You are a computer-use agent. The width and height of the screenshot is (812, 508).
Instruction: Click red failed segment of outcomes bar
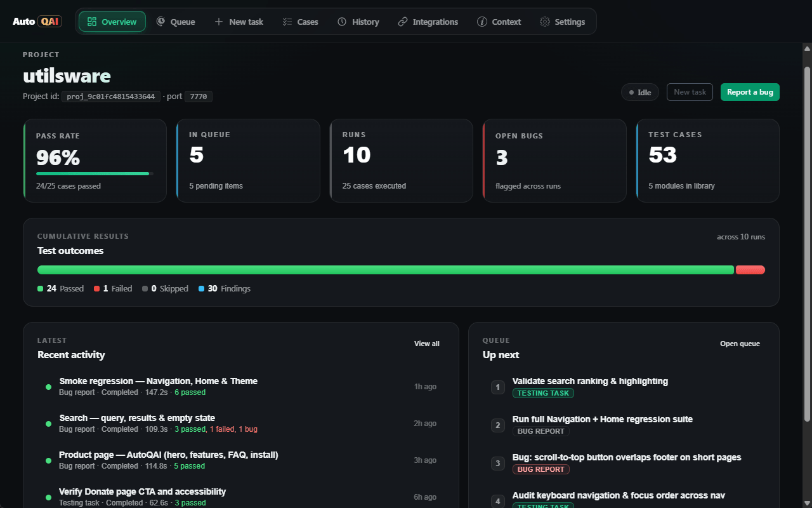point(750,270)
